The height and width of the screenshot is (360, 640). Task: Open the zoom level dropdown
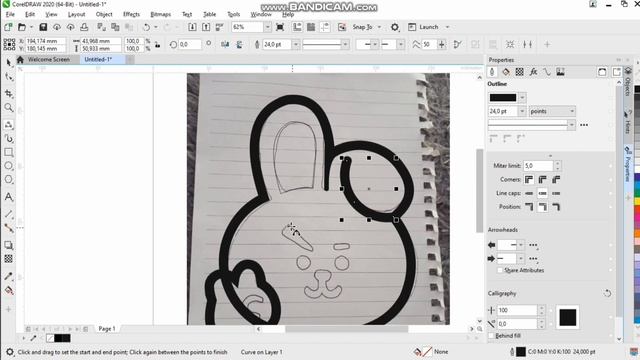coord(267,27)
